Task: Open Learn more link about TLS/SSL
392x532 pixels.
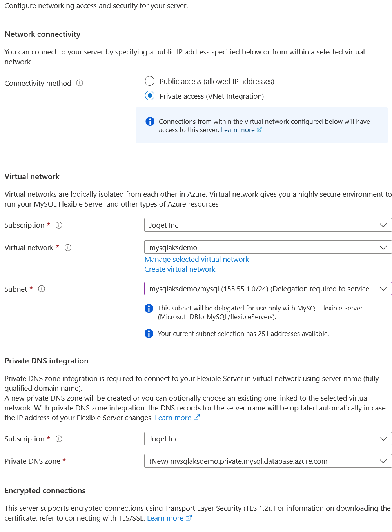Action: click(165, 518)
